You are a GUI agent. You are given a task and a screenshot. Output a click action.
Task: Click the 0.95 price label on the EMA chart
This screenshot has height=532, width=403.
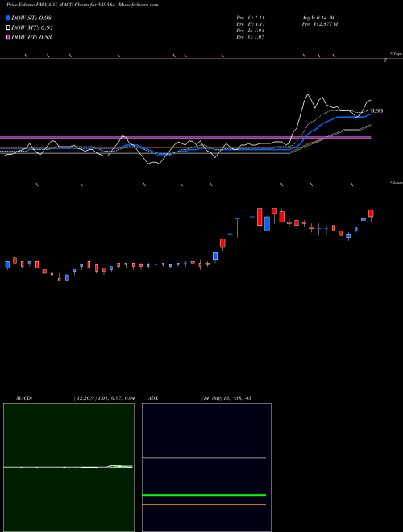click(x=377, y=111)
